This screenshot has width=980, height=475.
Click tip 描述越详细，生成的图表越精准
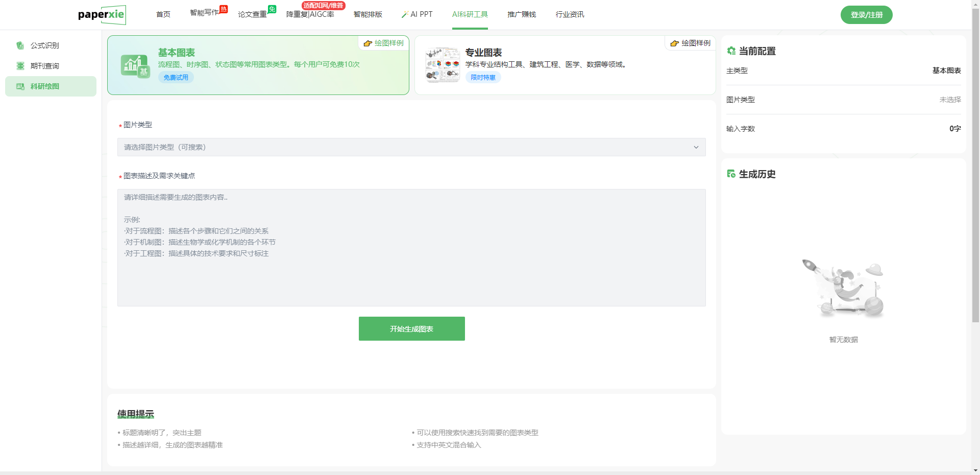pos(173,445)
